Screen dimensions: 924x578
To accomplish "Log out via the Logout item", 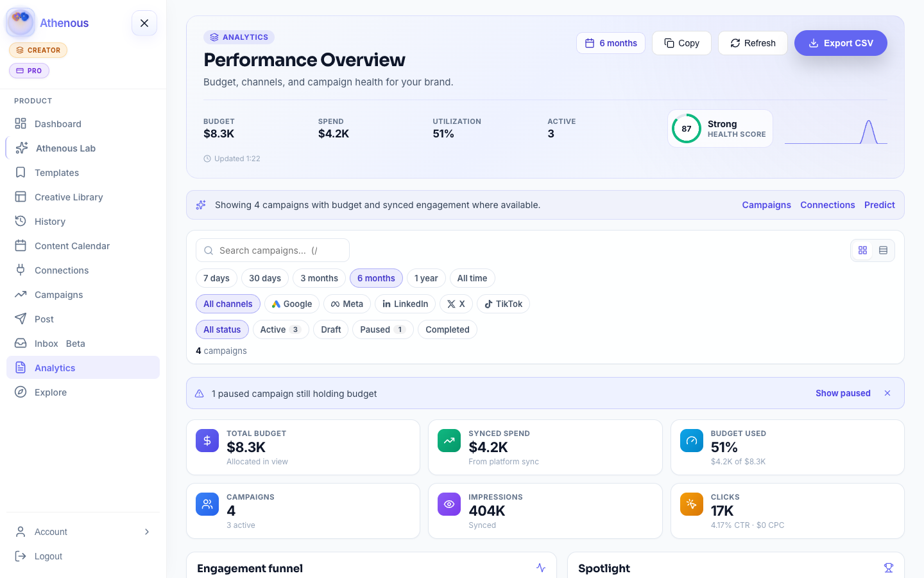I will coord(83,556).
